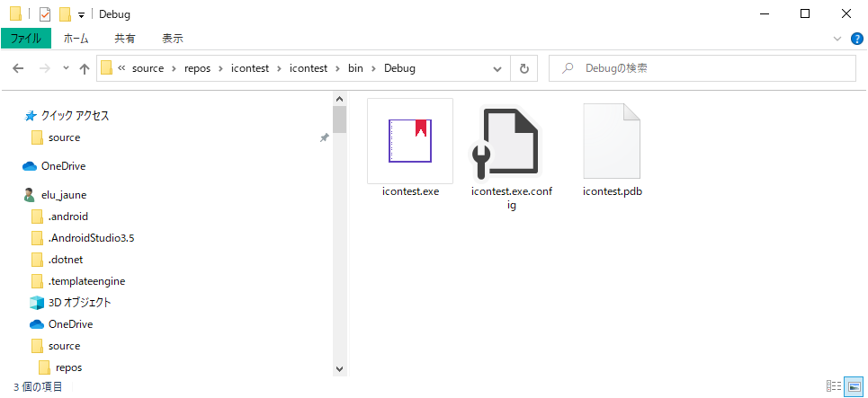Click the Back navigation arrow

[x=18, y=68]
